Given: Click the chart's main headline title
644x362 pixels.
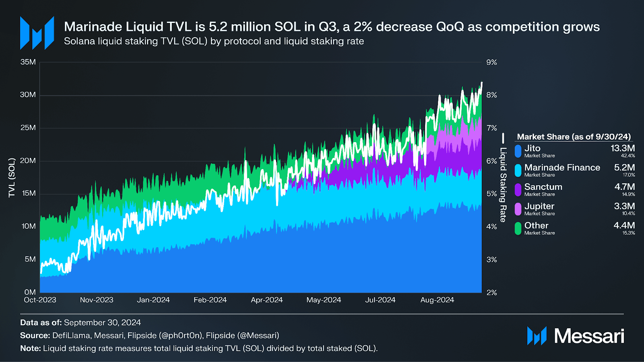Looking at the screenshot, I should pyautogui.click(x=332, y=27).
